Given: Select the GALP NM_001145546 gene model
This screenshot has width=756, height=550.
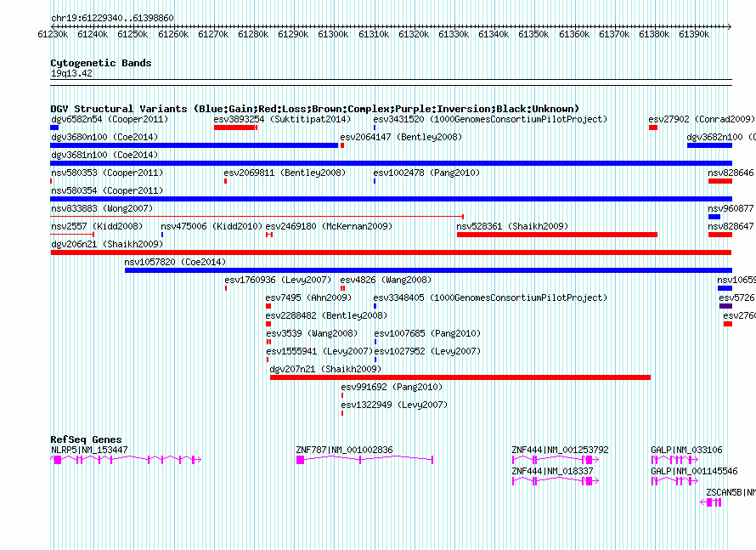Looking at the screenshot, I should click(674, 481).
